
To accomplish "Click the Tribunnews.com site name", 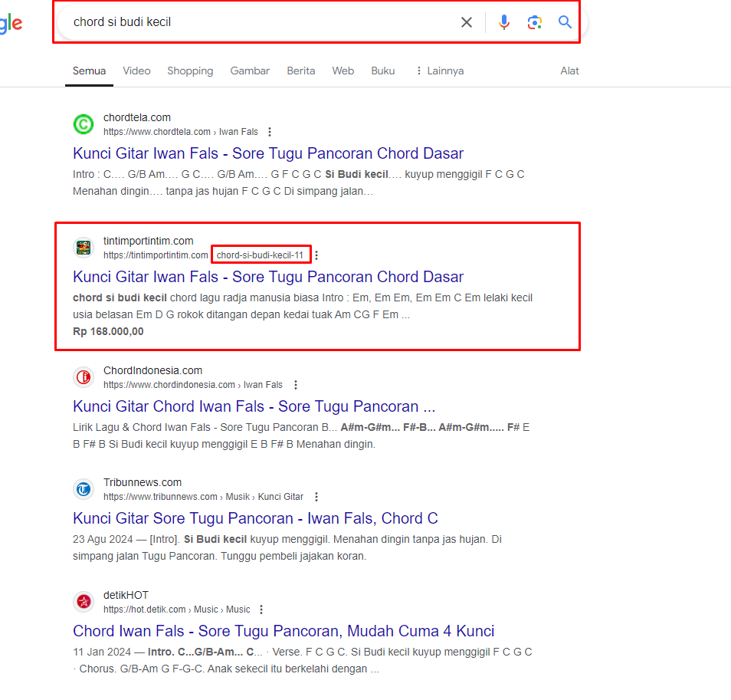I will coord(143,483).
